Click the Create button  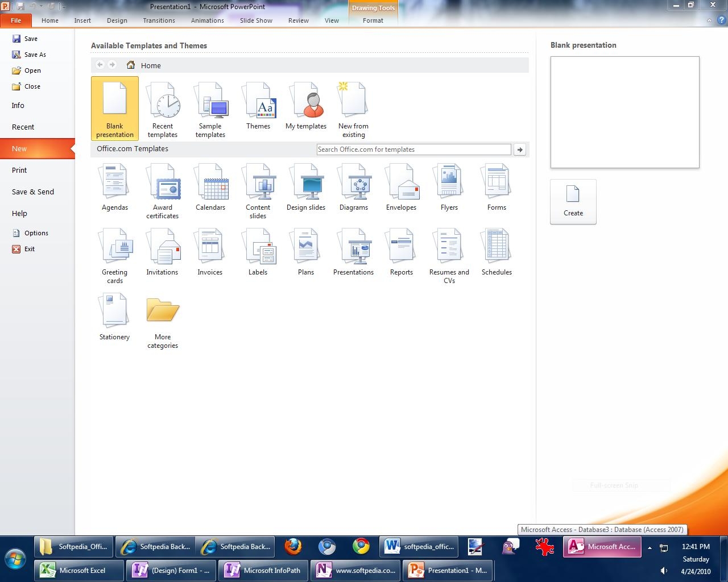click(x=573, y=201)
